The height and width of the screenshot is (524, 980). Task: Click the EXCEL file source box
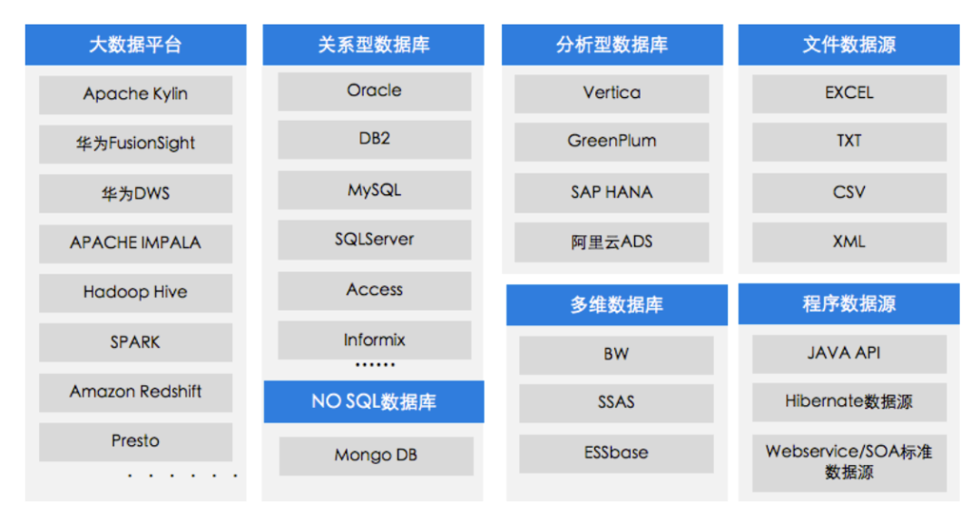pos(849,93)
